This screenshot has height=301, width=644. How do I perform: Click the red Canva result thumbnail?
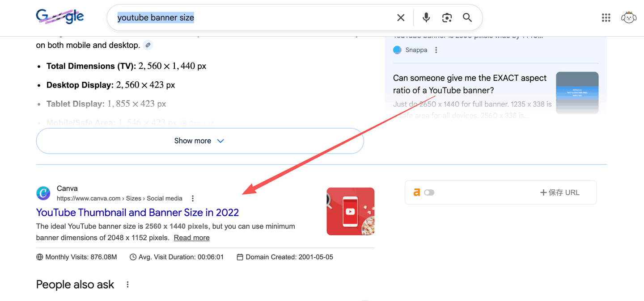[350, 211]
